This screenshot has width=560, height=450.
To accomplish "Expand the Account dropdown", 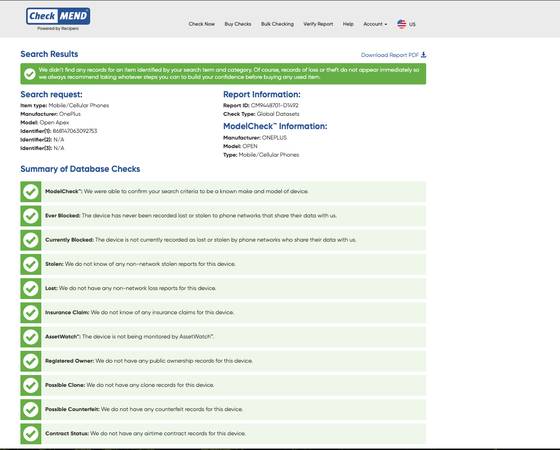I will 375,24.
